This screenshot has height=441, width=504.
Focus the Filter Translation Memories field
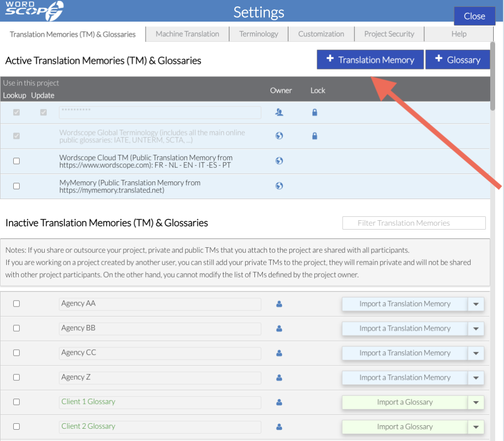413,223
